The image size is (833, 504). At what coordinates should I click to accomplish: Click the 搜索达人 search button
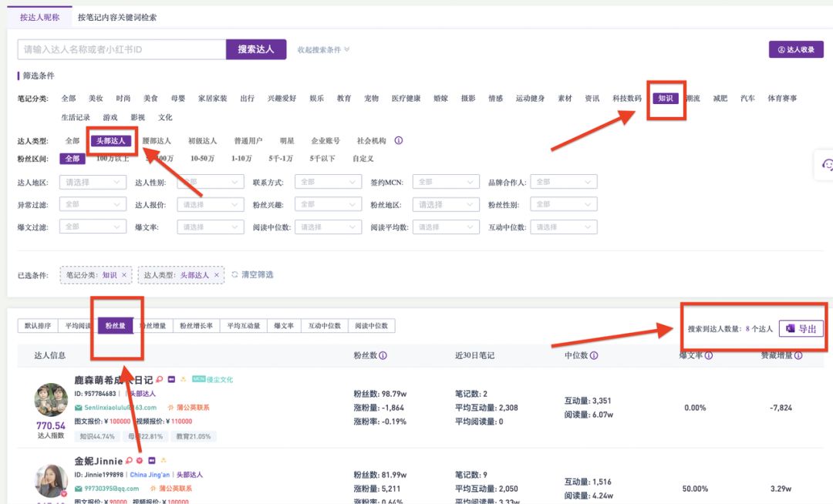[x=256, y=49]
